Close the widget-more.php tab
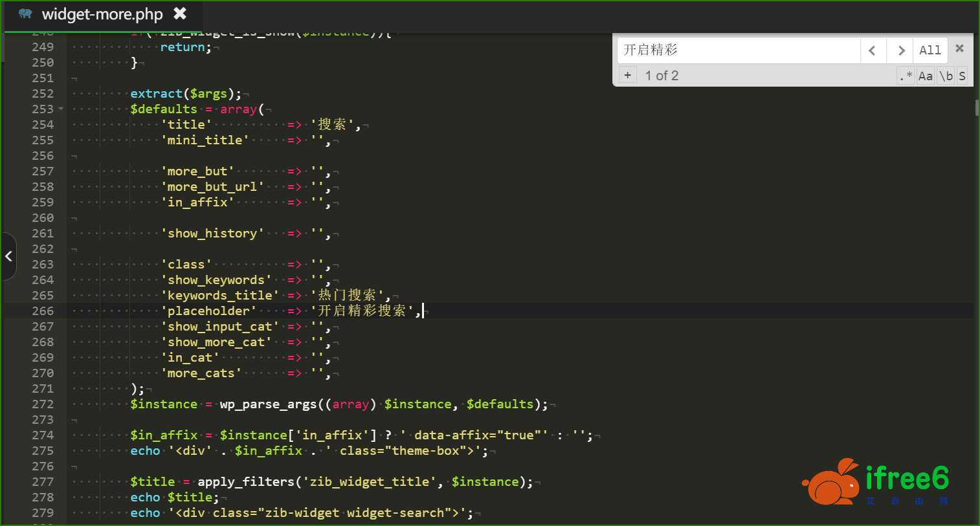The height and width of the screenshot is (526, 980). (180, 14)
